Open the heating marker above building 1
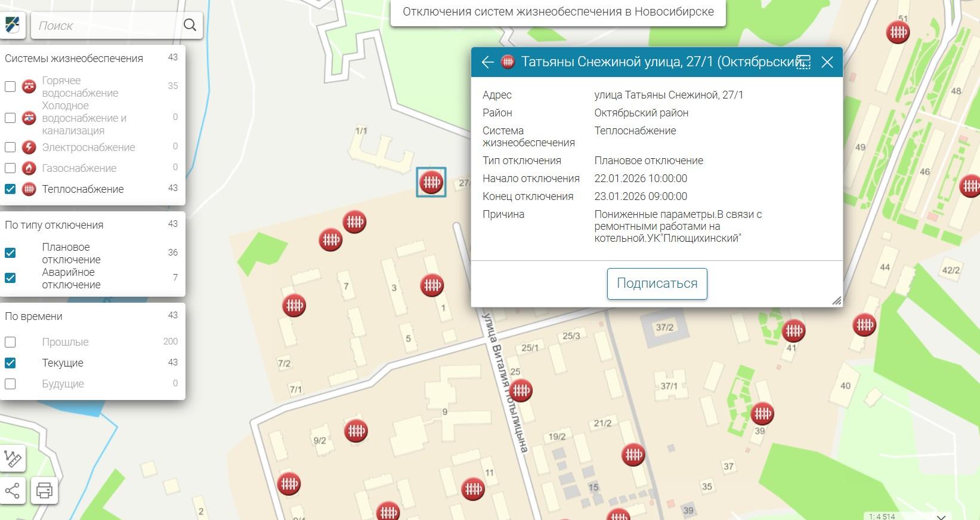This screenshot has height=520, width=980. [432, 285]
